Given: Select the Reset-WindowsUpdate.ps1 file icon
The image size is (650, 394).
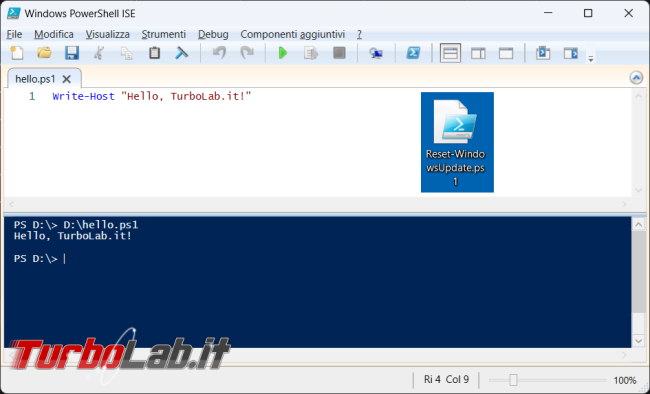Looking at the screenshot, I should [x=457, y=142].
